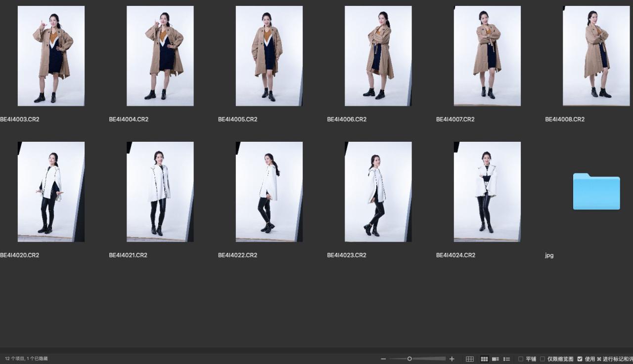Click the BE4I4006.CR2 filename label
Viewport: 633px width, 364px height.
[x=347, y=120]
